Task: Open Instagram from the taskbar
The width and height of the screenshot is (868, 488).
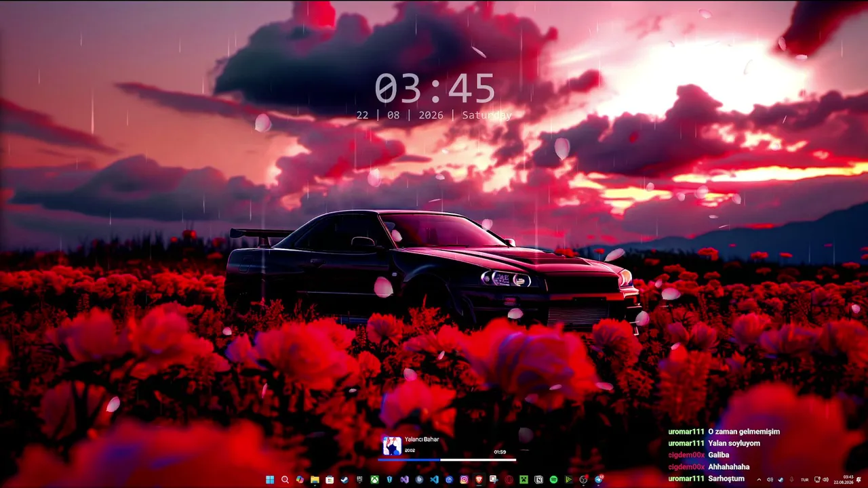Action: coord(464,480)
